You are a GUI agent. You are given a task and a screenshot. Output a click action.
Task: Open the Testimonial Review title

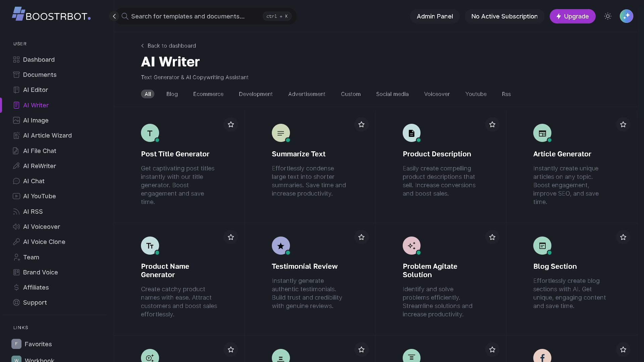point(305,266)
